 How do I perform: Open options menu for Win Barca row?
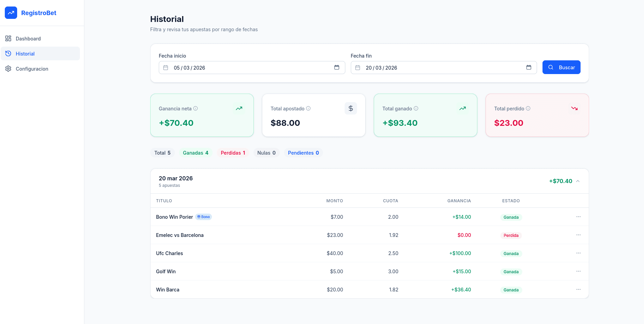579,289
